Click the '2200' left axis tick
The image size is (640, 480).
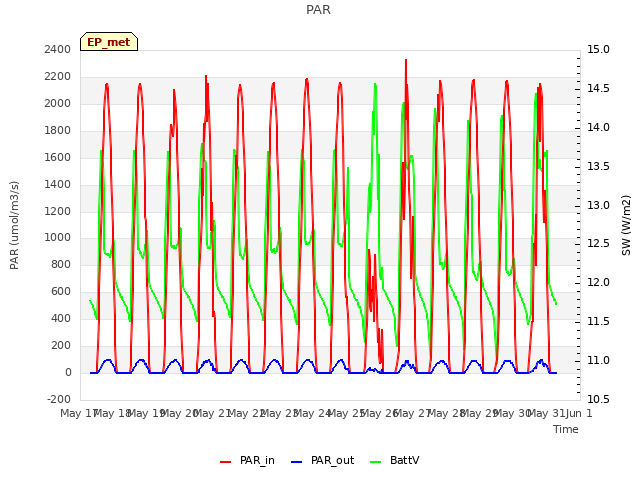58,77
